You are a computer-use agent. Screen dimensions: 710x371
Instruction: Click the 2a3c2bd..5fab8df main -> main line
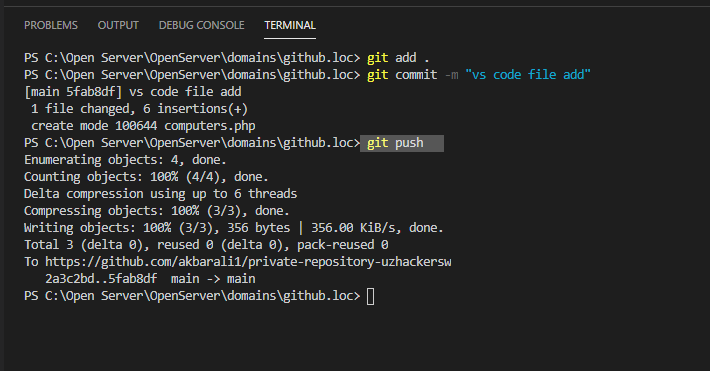(150, 279)
